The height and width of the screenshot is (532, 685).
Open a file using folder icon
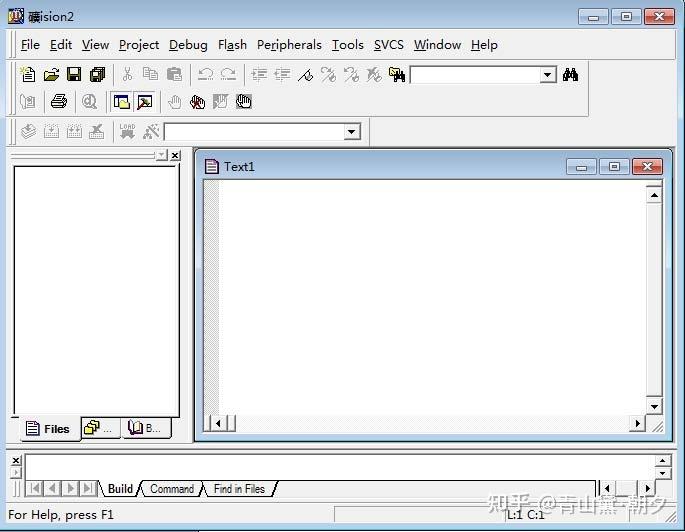pos(52,75)
